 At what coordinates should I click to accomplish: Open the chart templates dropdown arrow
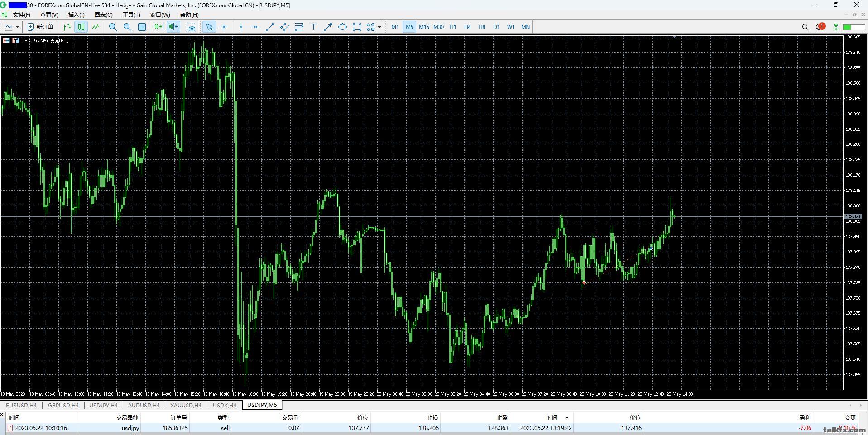point(17,27)
